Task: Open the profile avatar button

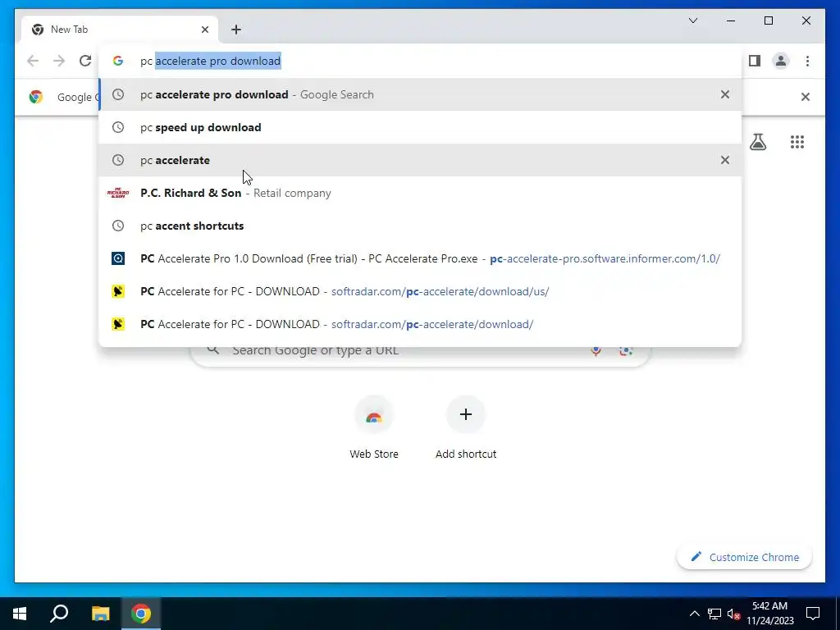Action: point(781,61)
